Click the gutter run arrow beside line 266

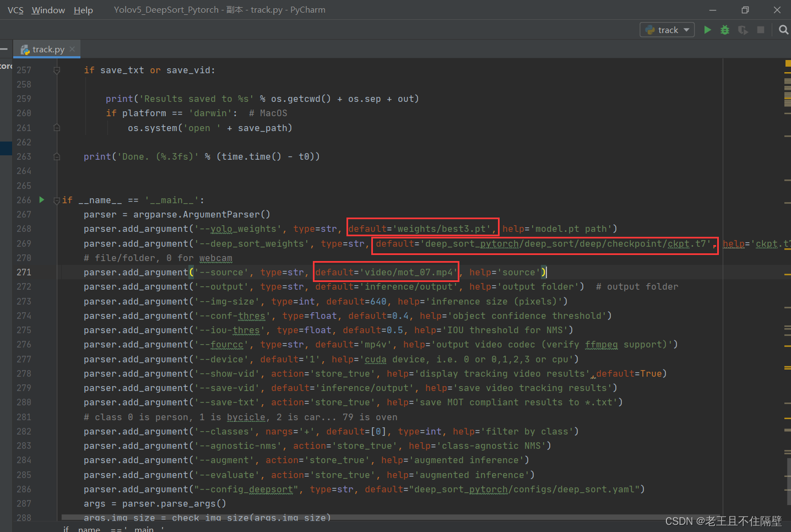41,199
